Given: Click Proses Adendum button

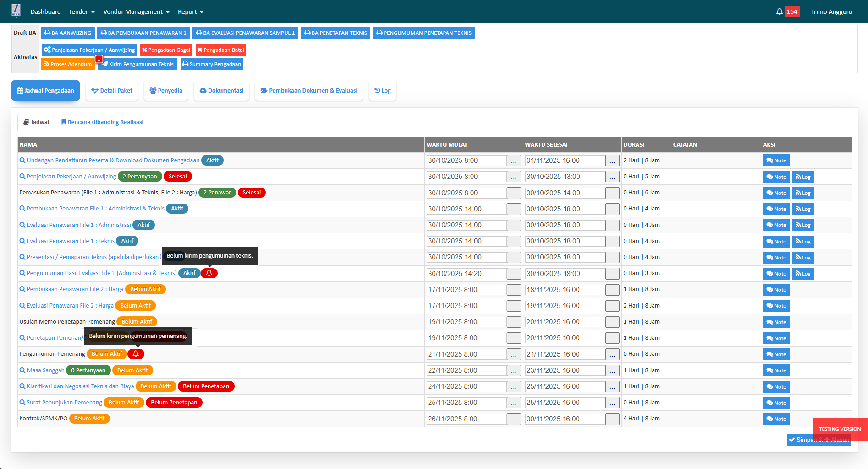Looking at the screenshot, I should pyautogui.click(x=68, y=64).
